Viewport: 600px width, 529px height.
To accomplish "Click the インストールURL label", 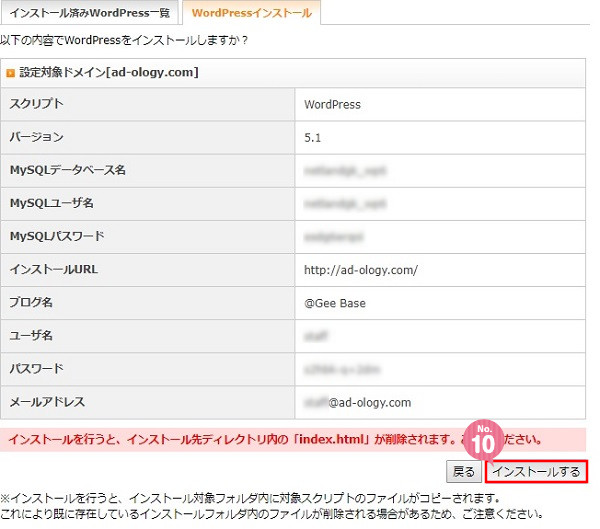I will 54,269.
